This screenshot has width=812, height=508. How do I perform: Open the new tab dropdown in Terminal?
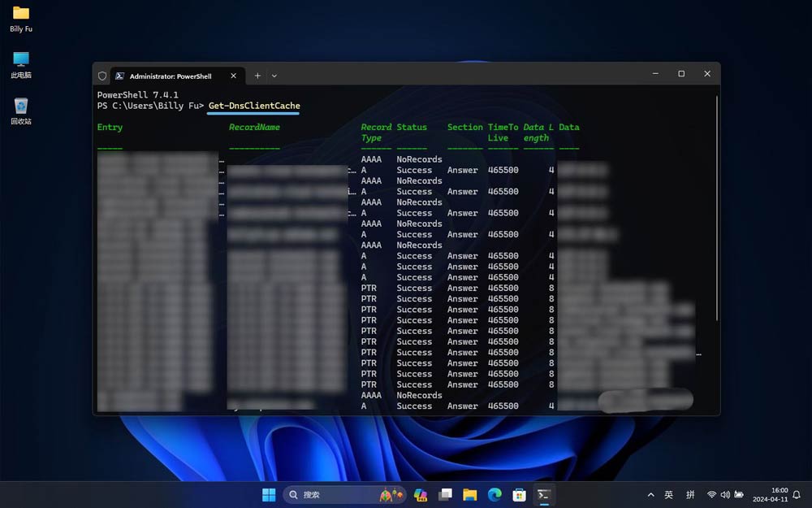tap(274, 75)
